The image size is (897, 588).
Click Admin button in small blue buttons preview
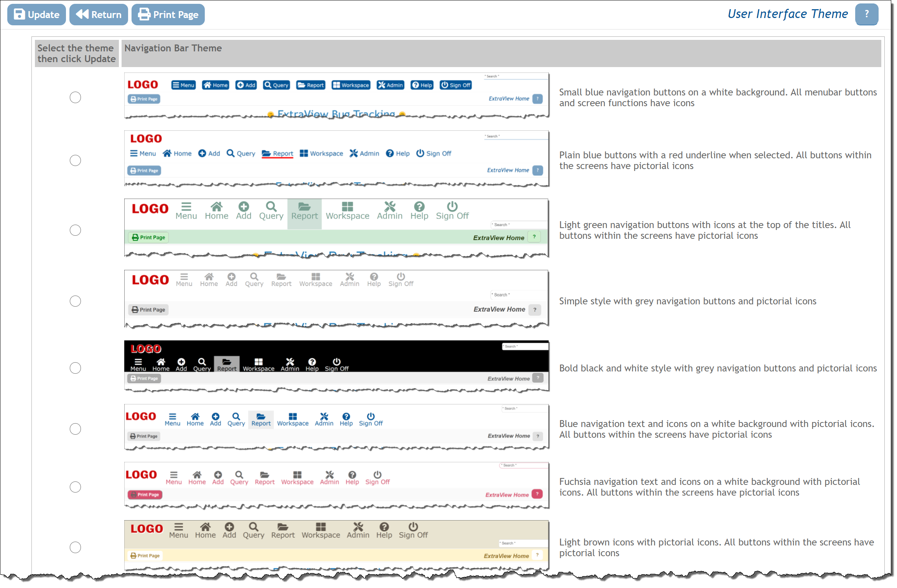(x=390, y=85)
